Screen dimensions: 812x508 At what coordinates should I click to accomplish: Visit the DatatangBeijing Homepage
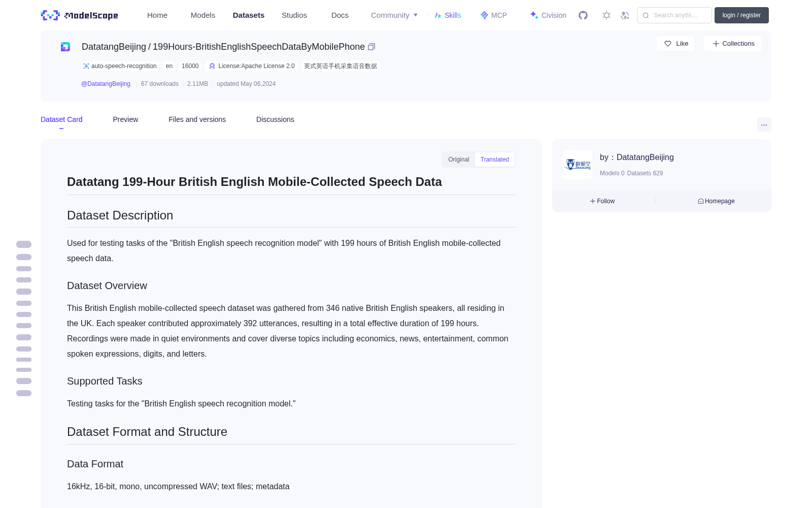pyautogui.click(x=716, y=201)
